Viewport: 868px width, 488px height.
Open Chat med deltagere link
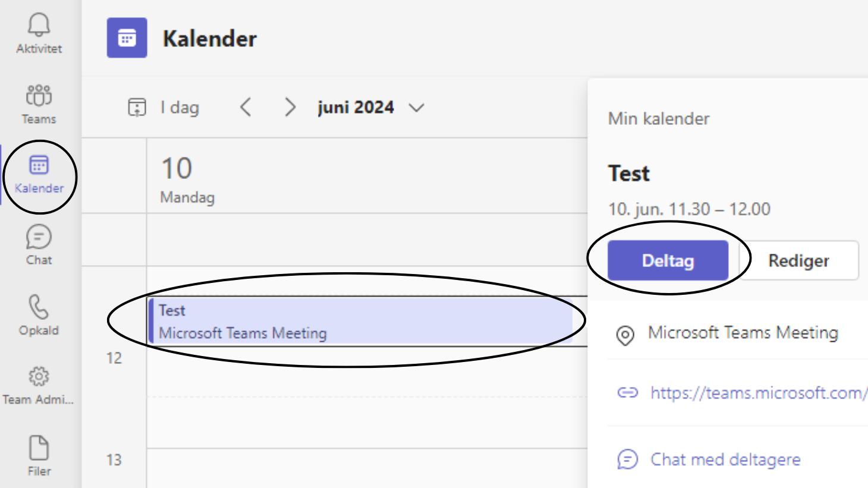(725, 459)
